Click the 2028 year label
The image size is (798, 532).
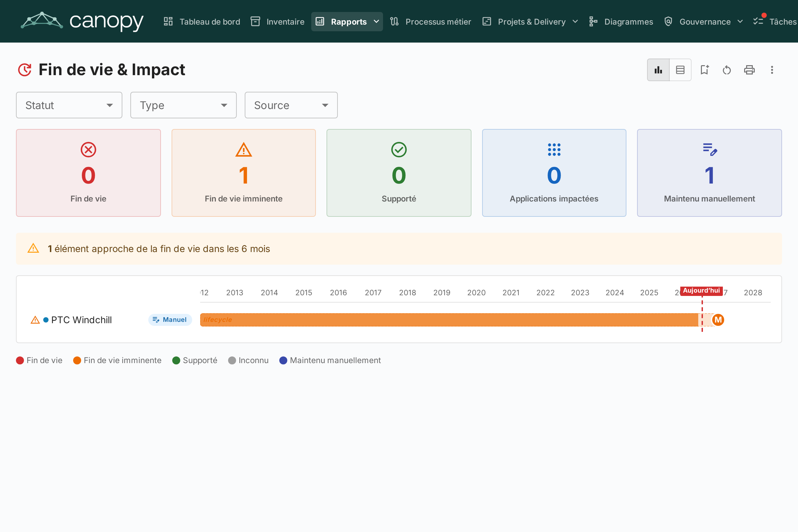point(753,293)
